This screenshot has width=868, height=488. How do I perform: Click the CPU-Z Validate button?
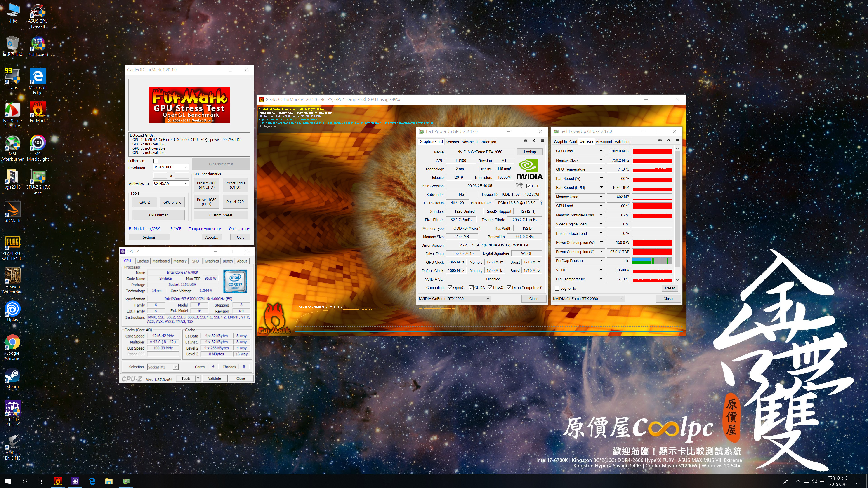click(x=215, y=379)
